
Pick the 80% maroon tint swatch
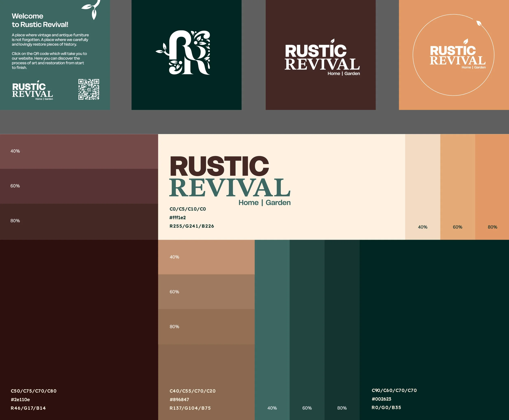(79, 222)
